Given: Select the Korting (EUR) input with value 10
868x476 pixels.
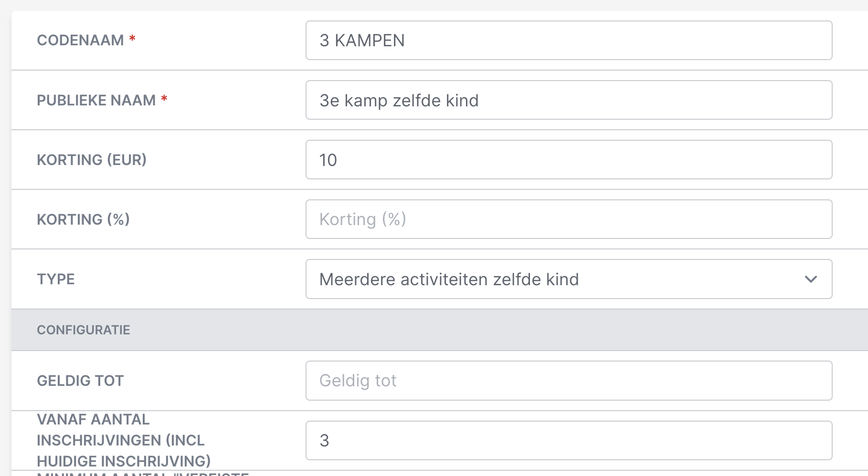Looking at the screenshot, I should pyautogui.click(x=568, y=160).
